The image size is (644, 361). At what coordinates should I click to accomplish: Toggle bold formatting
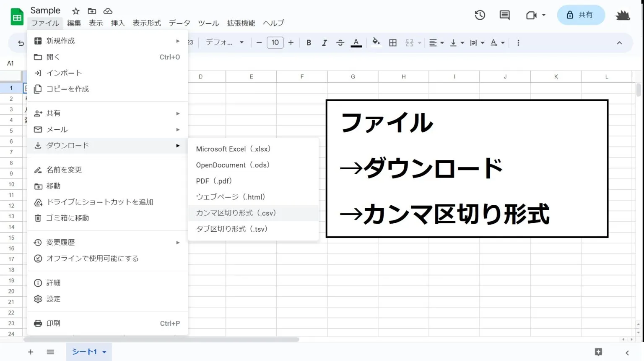(x=309, y=42)
